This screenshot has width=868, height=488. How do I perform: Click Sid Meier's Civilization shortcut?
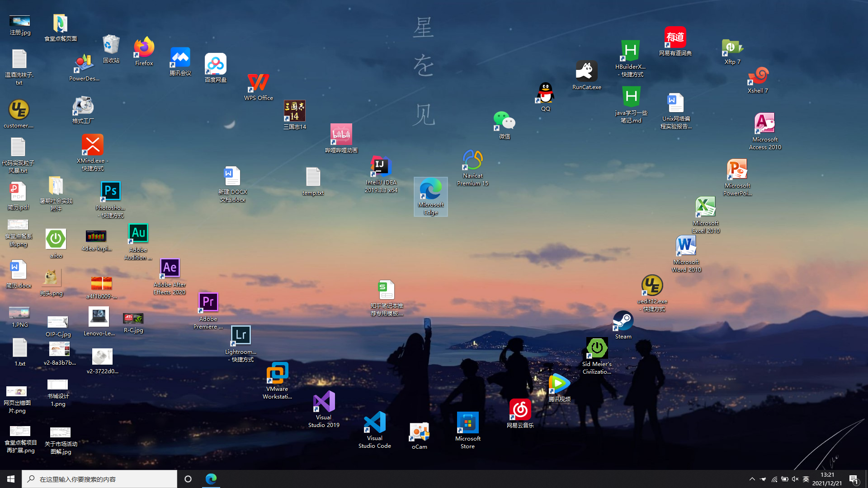click(597, 356)
